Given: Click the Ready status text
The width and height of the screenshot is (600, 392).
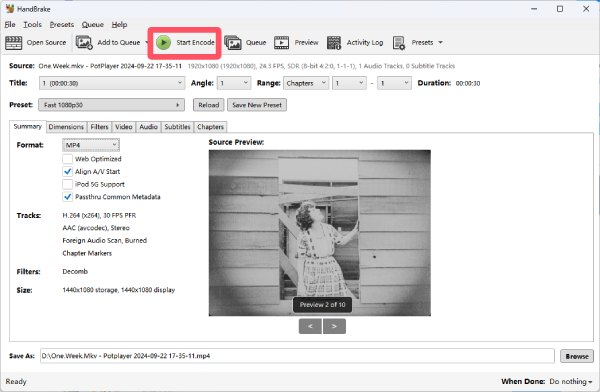Looking at the screenshot, I should pos(16,382).
